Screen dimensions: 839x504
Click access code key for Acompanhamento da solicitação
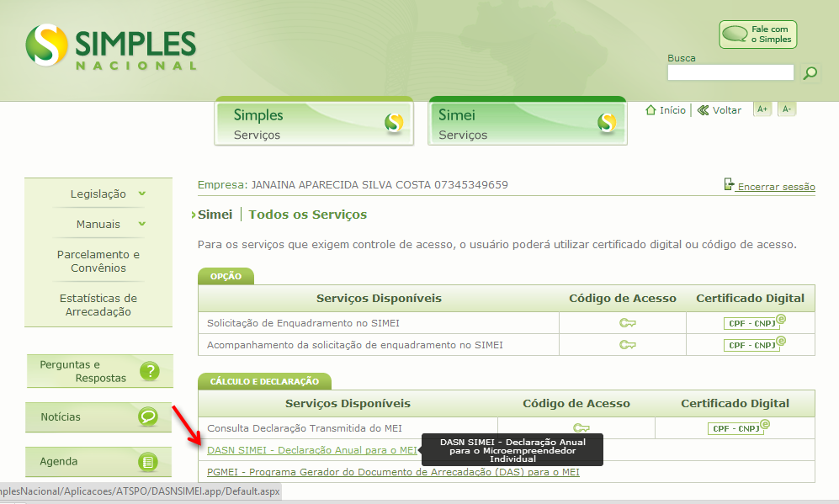tap(627, 345)
